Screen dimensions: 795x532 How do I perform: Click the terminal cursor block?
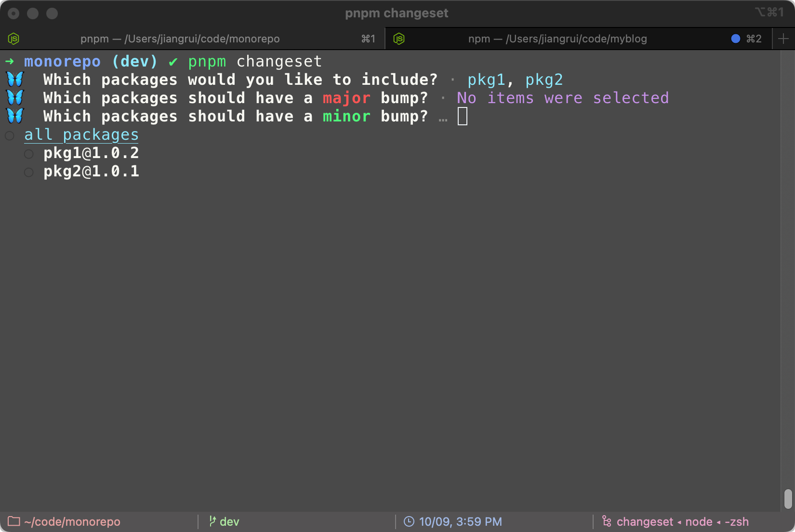click(x=463, y=116)
